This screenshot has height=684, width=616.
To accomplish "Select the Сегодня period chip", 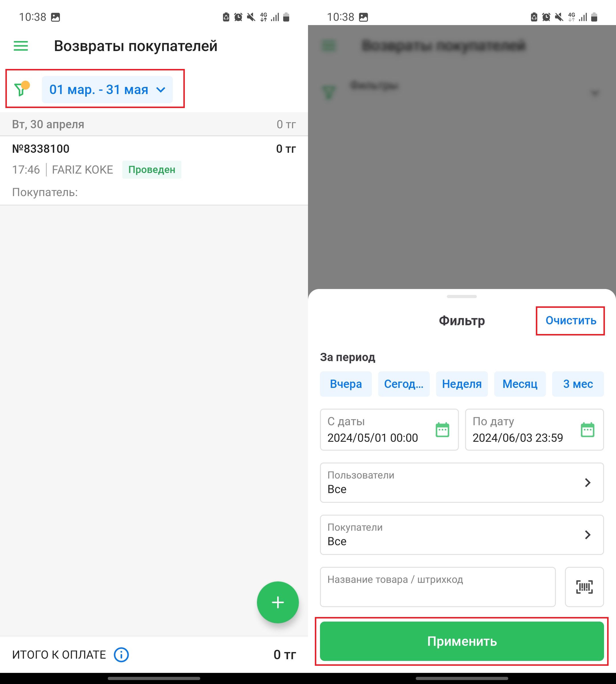I will [x=404, y=384].
